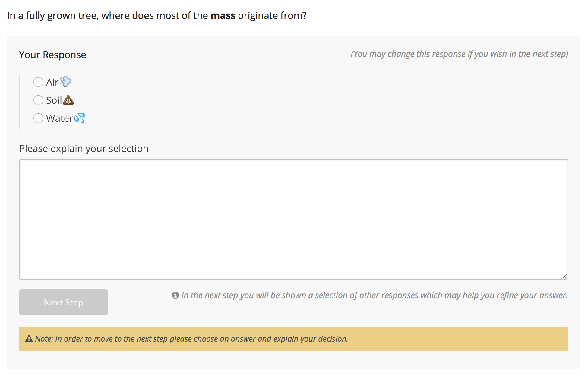
Task: Click the water droplets emoji beside Water
Action: [x=80, y=118]
